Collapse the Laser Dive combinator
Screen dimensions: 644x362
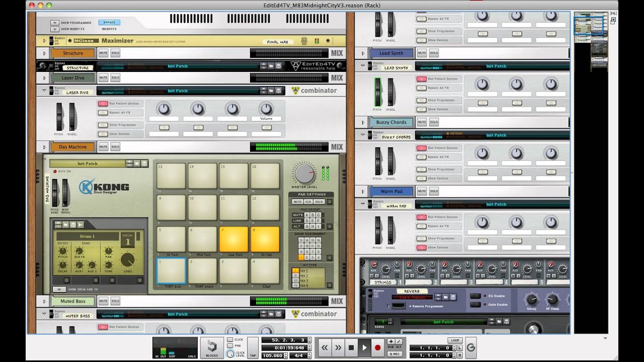[x=44, y=90]
